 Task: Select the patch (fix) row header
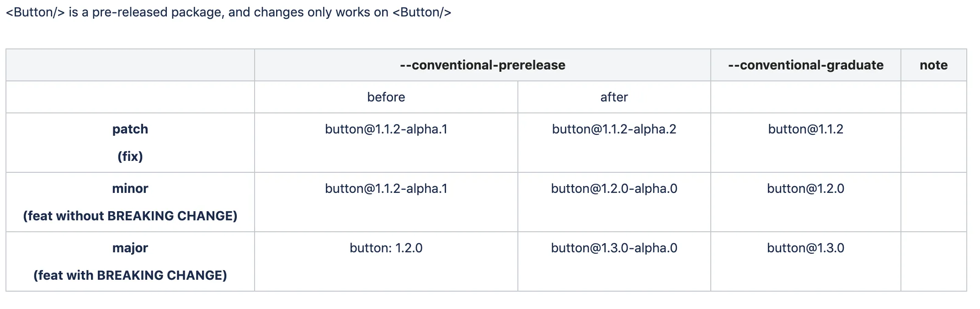[x=130, y=143]
